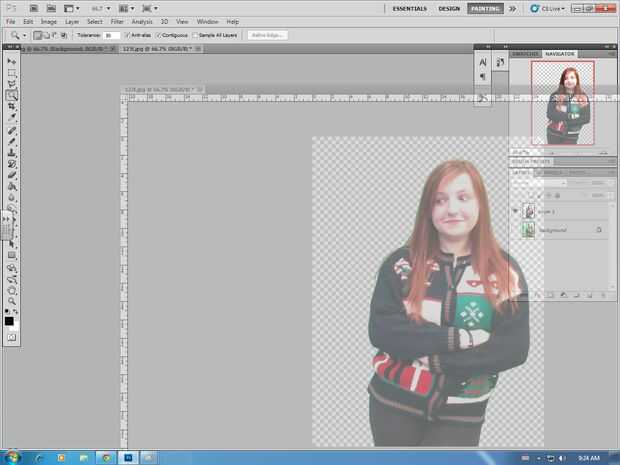Viewport: 620px width, 465px height.
Task: Choose Add to Selection mode
Action: coord(46,36)
